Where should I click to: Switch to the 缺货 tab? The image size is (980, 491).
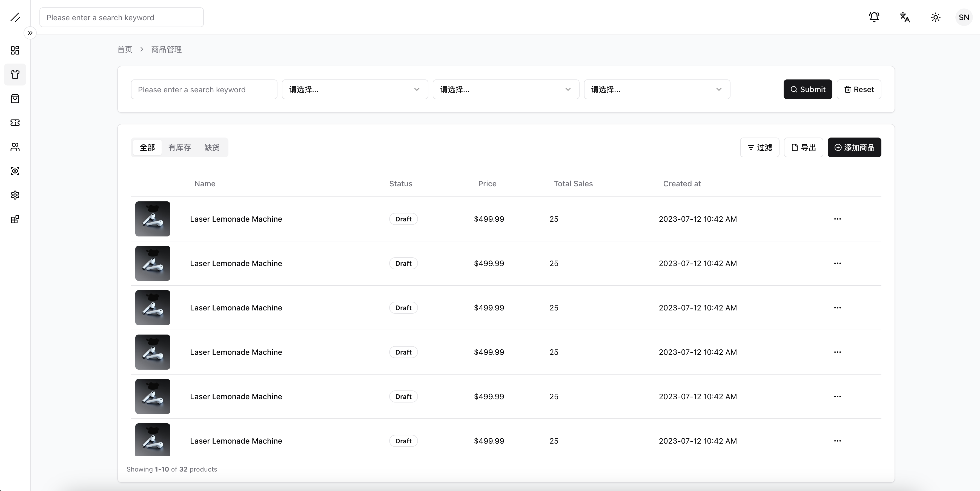click(x=211, y=147)
